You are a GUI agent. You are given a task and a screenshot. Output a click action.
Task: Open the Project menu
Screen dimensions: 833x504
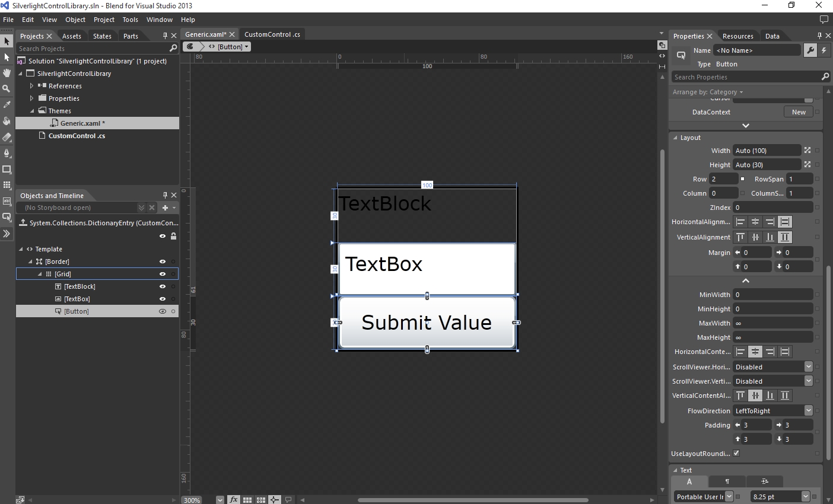[104, 20]
